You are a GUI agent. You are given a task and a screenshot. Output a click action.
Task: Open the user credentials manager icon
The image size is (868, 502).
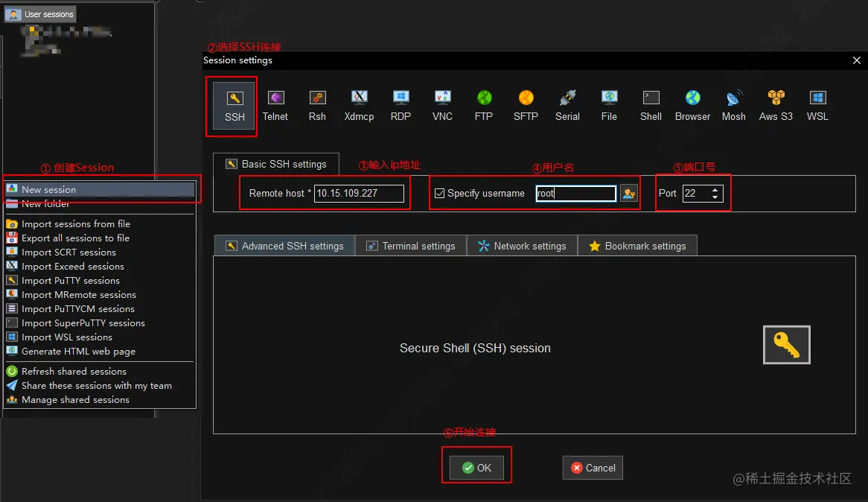click(629, 194)
